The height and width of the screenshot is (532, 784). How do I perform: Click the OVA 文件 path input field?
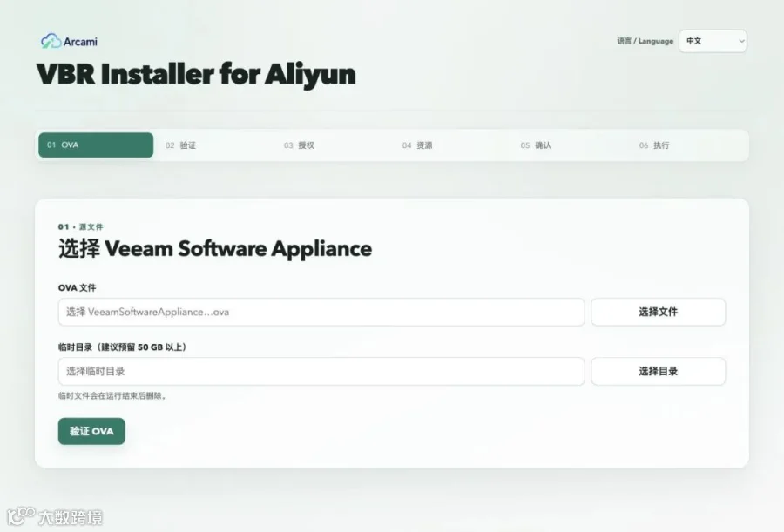click(x=321, y=312)
